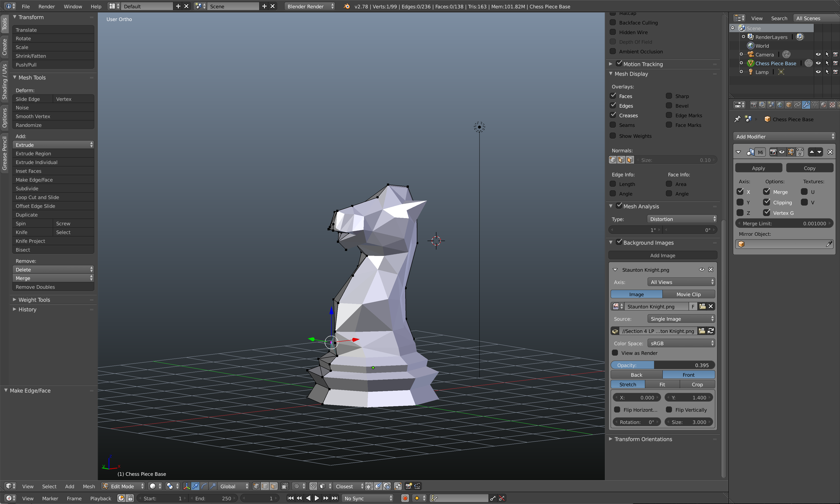
Task: Open the Modifiers wrench tab
Action: coord(806,105)
